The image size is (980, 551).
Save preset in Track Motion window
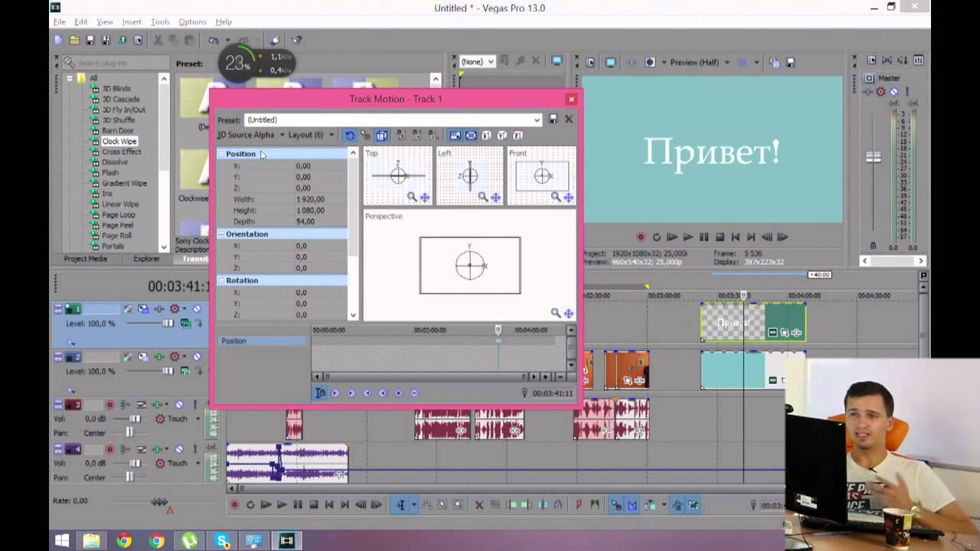click(553, 119)
